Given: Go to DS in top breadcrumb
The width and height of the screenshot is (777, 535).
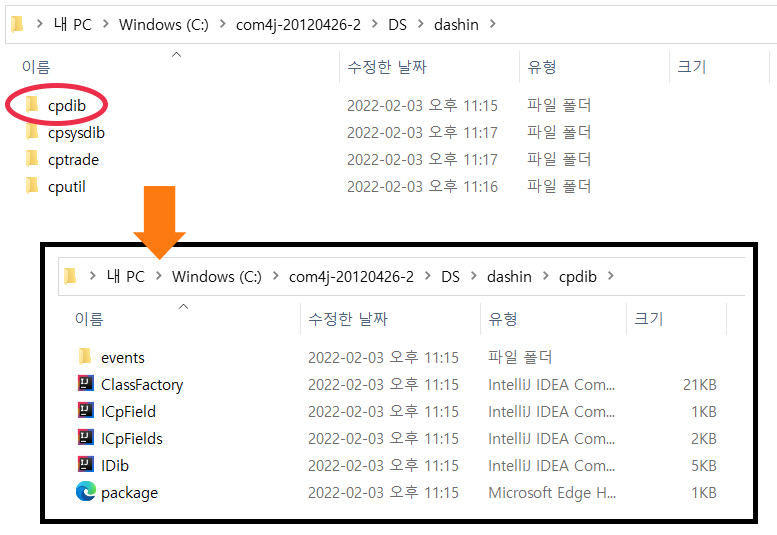Looking at the screenshot, I should click(x=397, y=24).
